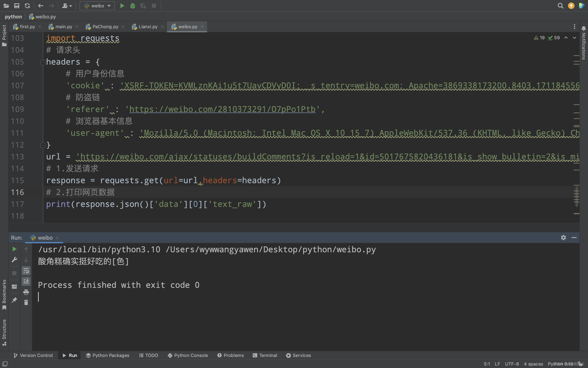Stop process in Run panel
Viewport: 588px width, 368px height.
pyautogui.click(x=14, y=273)
